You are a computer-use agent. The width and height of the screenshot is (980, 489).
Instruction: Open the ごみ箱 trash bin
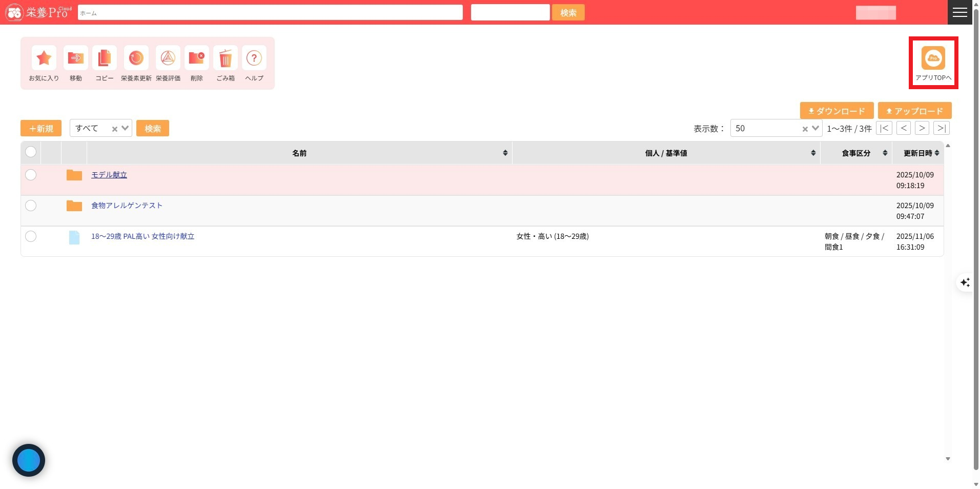tap(226, 58)
